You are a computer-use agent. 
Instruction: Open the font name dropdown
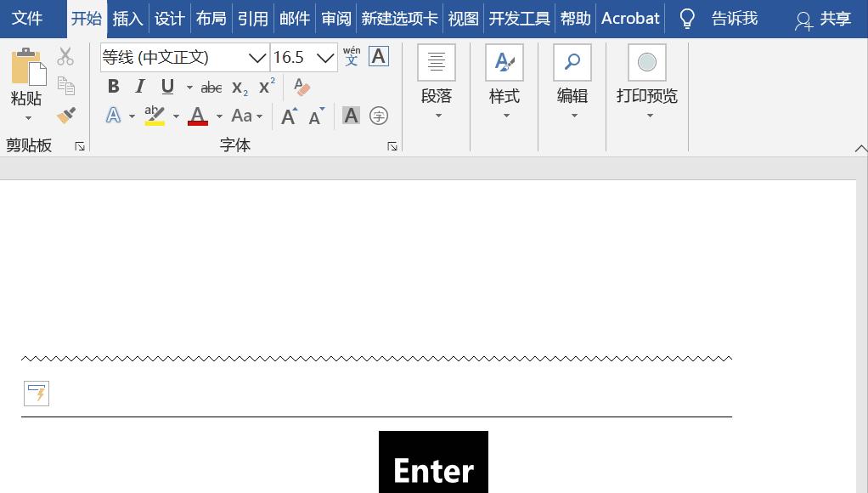(256, 57)
